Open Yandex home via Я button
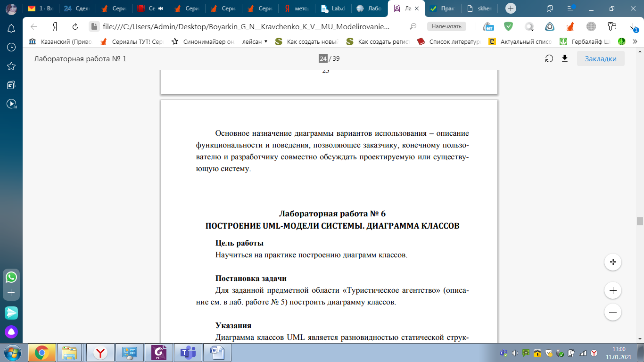Viewport: 644px width, 362px height. coord(55,26)
